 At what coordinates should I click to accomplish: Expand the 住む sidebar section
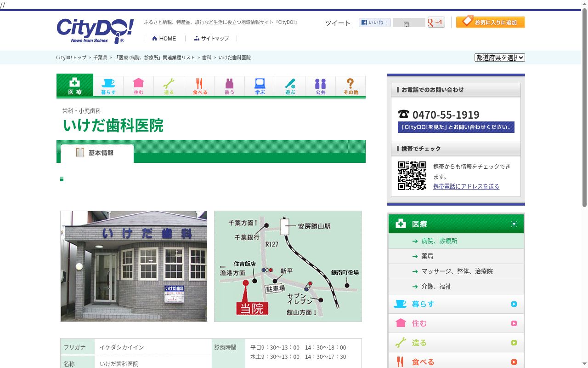(456, 323)
